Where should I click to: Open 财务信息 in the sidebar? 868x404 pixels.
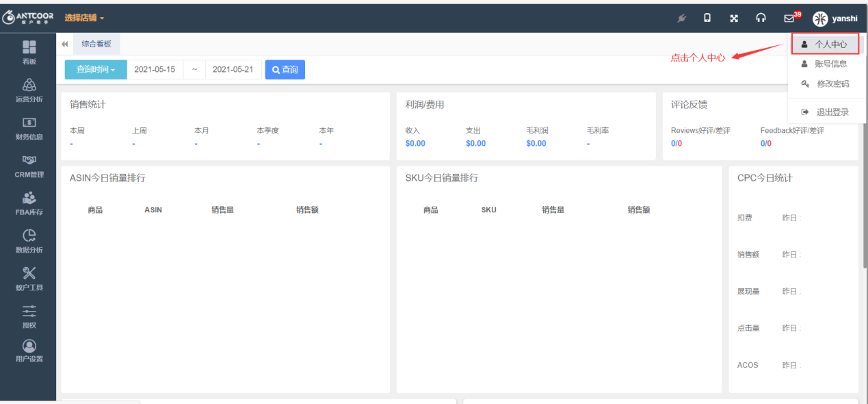(x=29, y=128)
